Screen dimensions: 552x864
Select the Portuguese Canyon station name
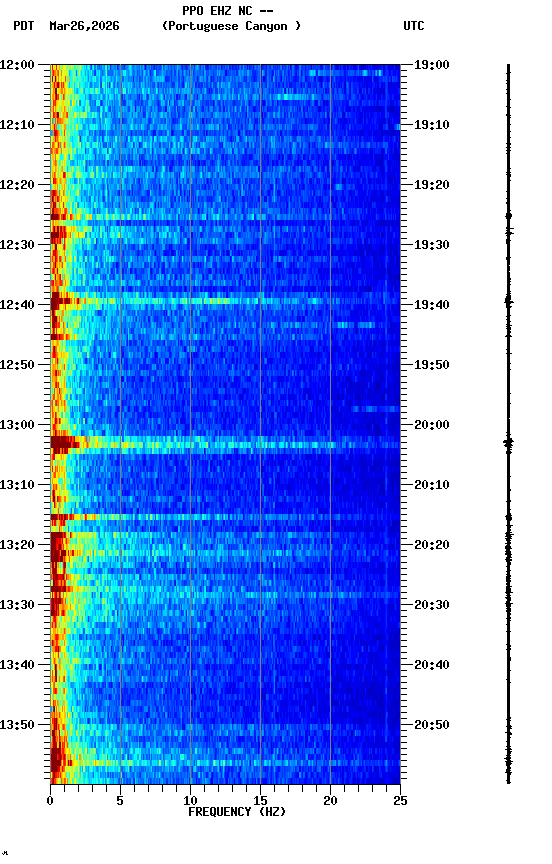pos(231,26)
